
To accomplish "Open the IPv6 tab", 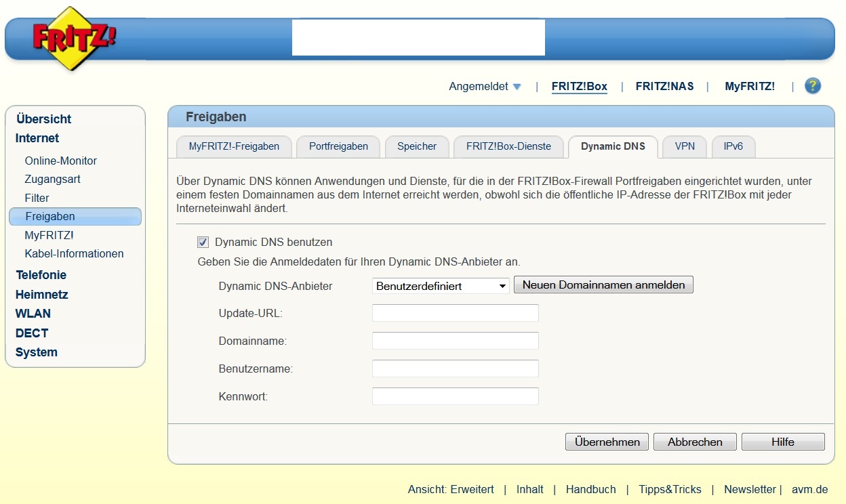I will coord(733,146).
